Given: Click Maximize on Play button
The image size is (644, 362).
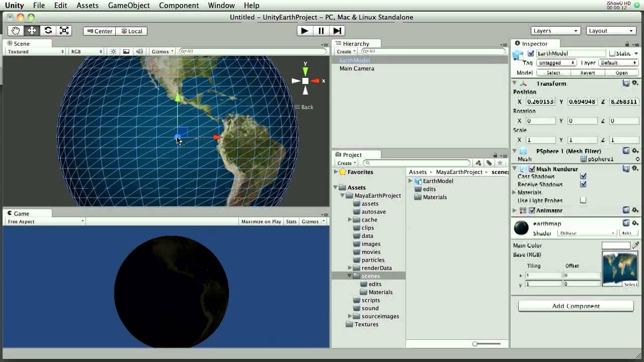Looking at the screenshot, I should (x=261, y=221).
